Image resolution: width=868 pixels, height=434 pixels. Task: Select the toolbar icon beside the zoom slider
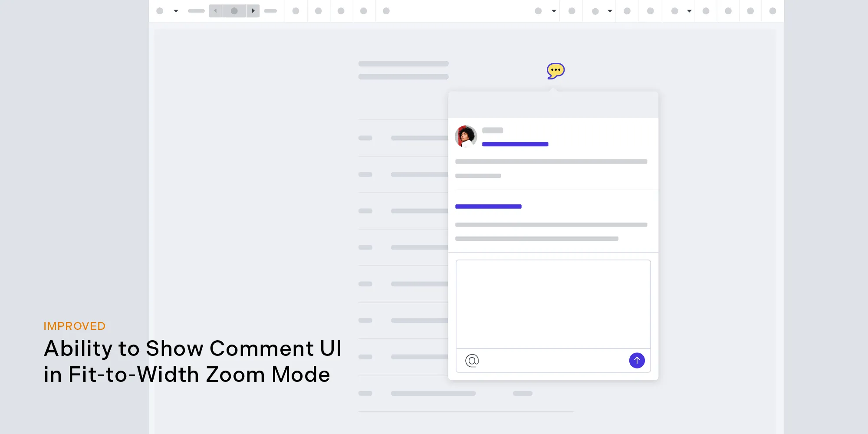click(x=296, y=11)
